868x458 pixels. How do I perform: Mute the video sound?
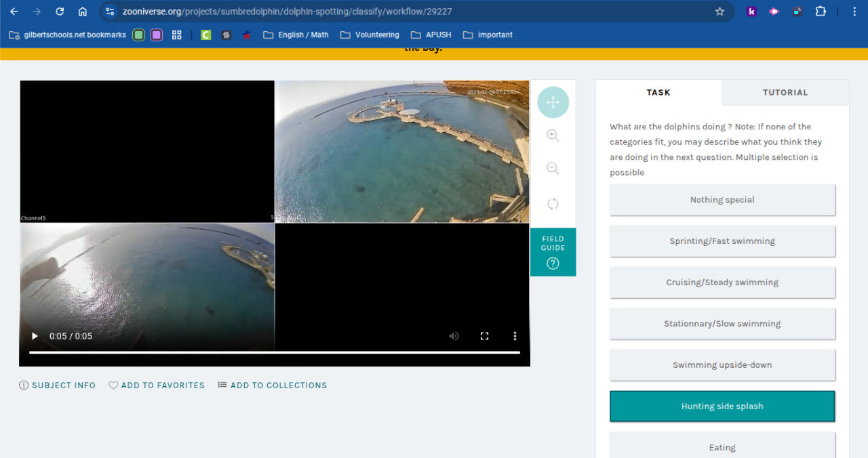point(454,336)
